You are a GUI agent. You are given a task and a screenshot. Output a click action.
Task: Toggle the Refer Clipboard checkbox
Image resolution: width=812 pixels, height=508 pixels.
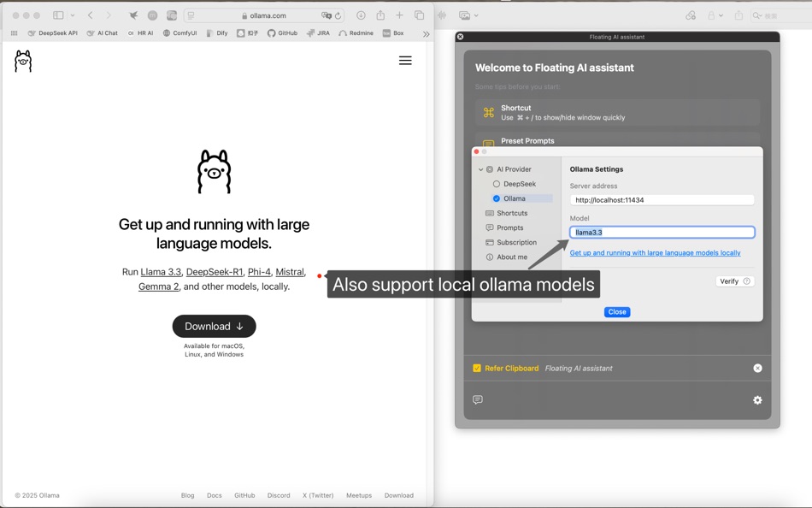[x=477, y=368]
